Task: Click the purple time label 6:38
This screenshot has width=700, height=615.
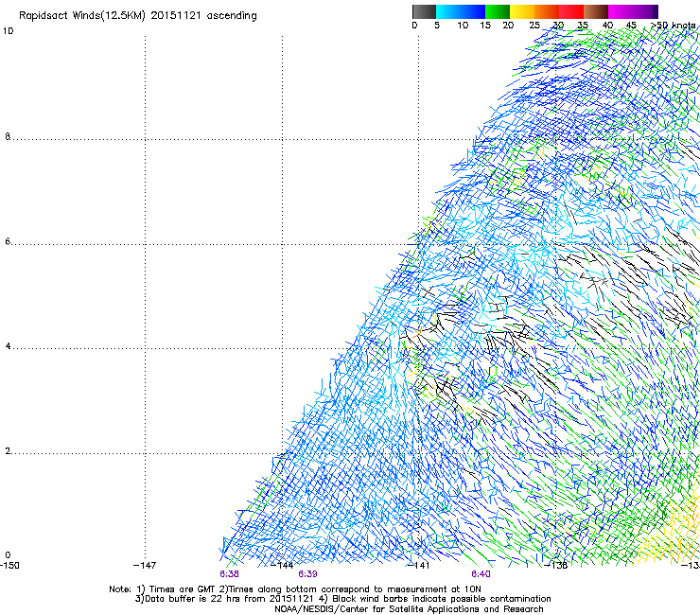Action: point(229,574)
